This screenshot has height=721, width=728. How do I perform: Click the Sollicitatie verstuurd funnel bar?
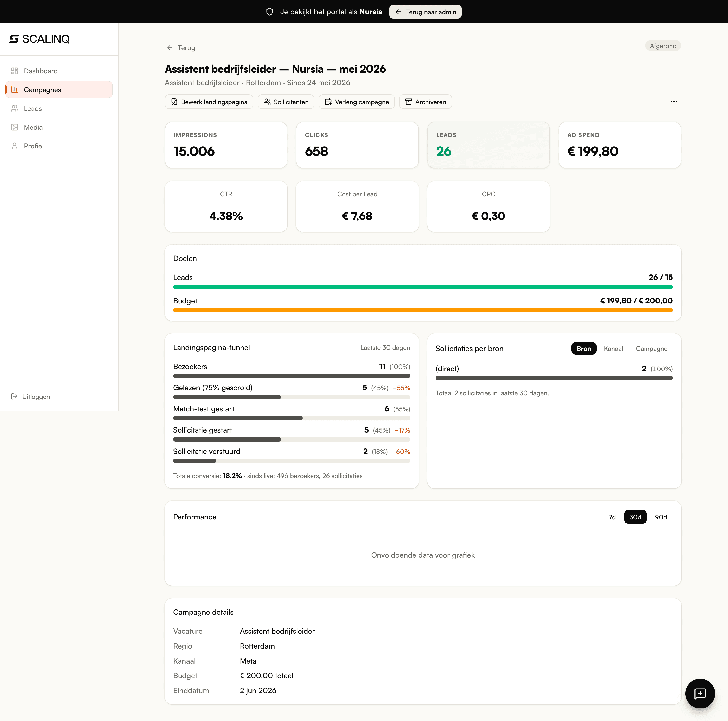(292, 461)
